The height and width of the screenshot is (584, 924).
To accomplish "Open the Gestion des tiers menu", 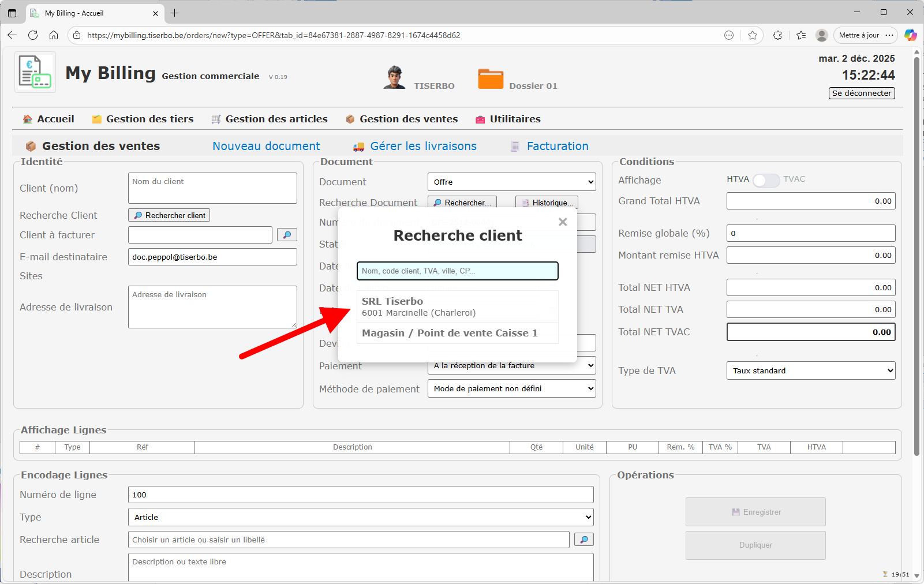I will click(x=149, y=119).
